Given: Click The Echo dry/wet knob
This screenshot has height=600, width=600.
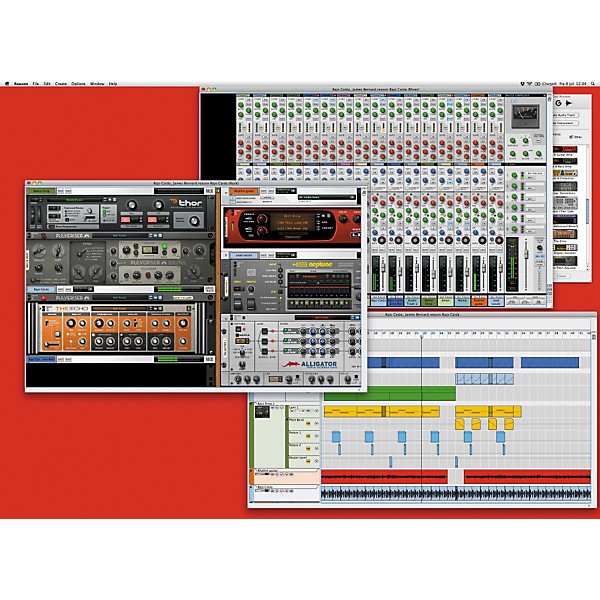Looking at the screenshot, I should click(183, 324).
